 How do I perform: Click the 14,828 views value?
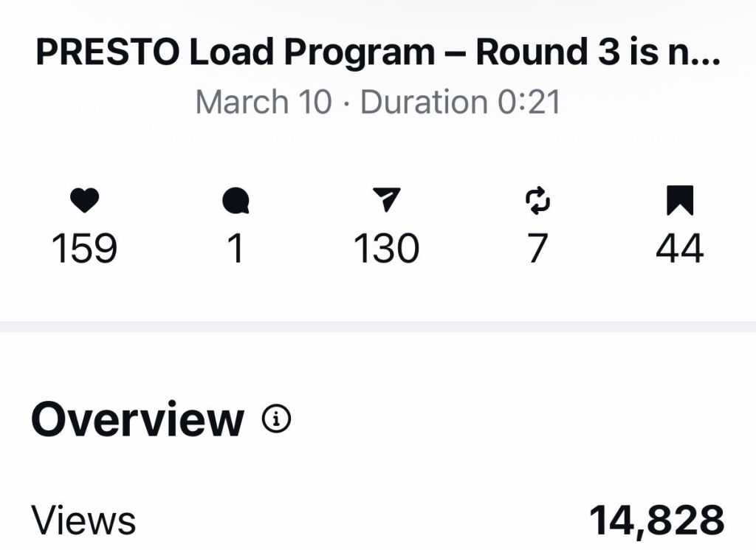coord(656,520)
